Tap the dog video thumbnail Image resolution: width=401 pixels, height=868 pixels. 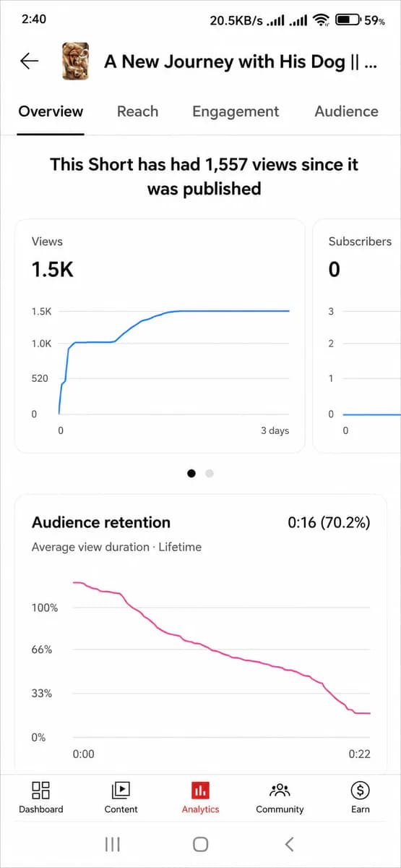76,61
